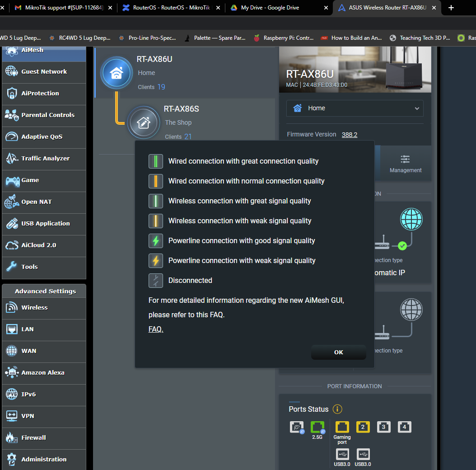Click LAN port 4 icon
Viewport: 476px width, 470px height.
pyautogui.click(x=404, y=427)
